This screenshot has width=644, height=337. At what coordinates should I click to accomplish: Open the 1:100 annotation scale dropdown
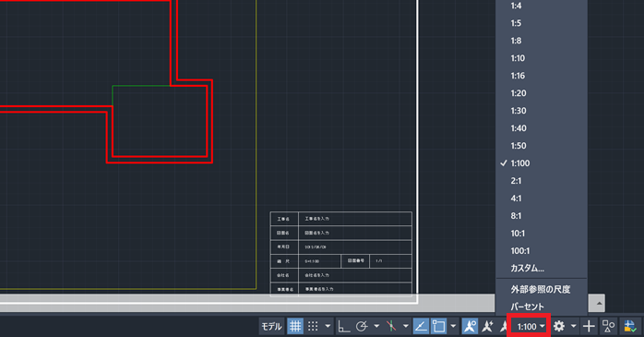pos(531,327)
